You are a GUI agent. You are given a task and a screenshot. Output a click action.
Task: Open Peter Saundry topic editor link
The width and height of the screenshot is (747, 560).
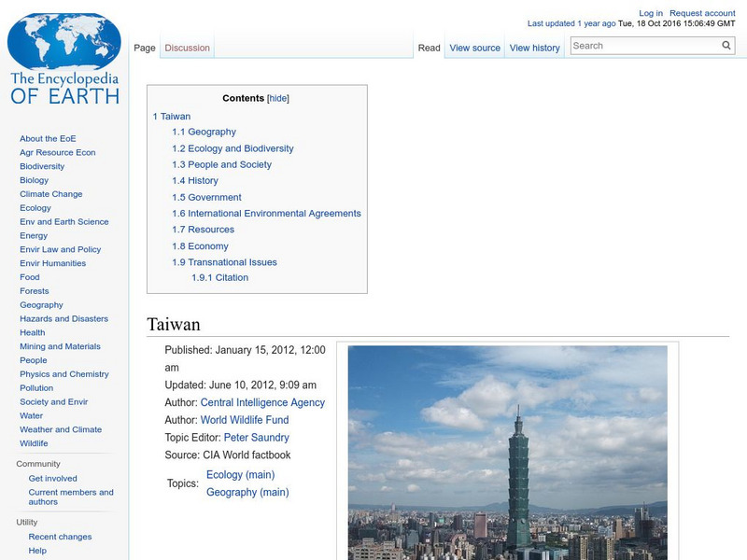pos(256,438)
